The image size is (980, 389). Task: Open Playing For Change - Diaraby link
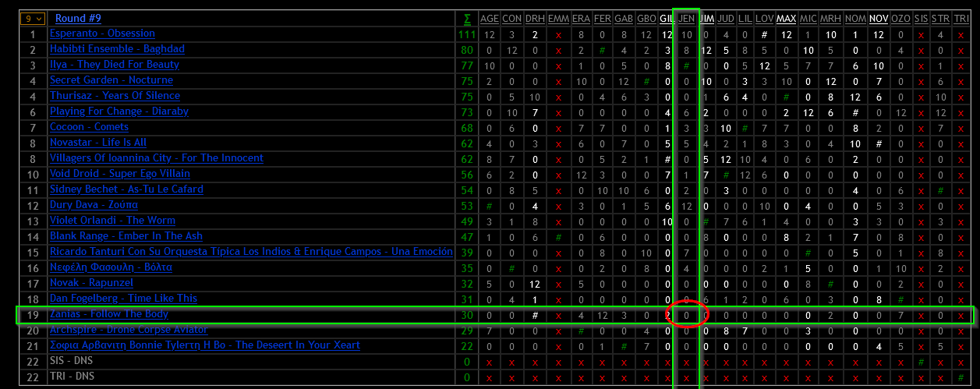(119, 111)
